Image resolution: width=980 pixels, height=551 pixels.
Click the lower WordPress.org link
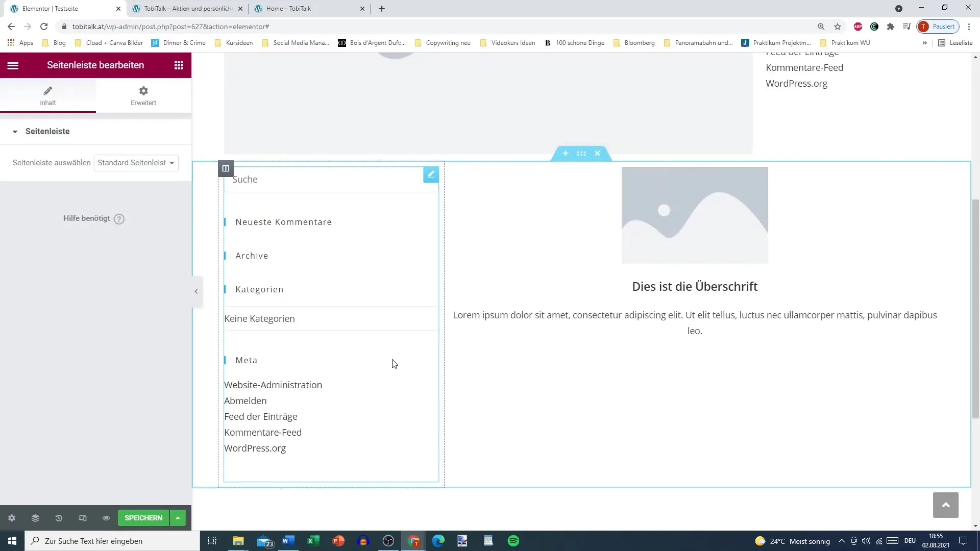pos(255,448)
